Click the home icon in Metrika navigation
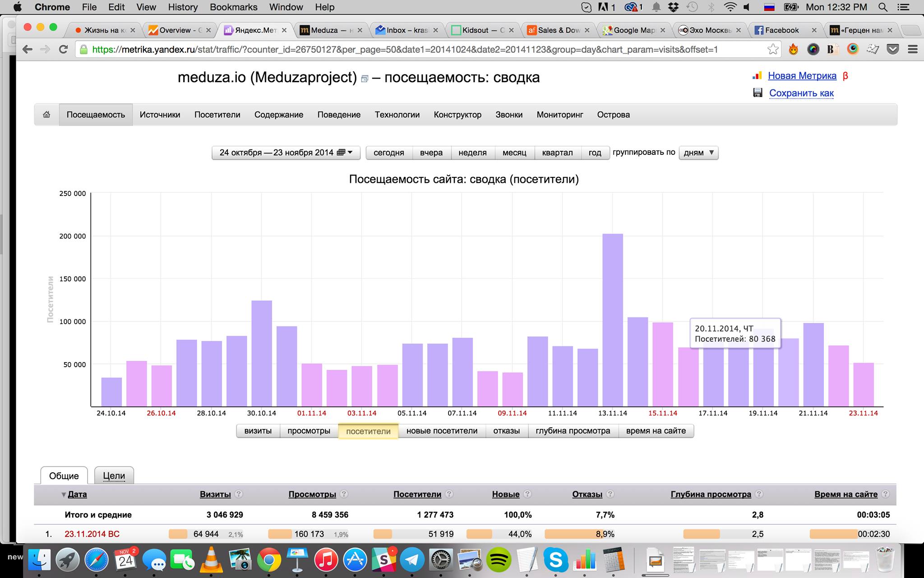Image resolution: width=924 pixels, height=578 pixels. click(46, 115)
